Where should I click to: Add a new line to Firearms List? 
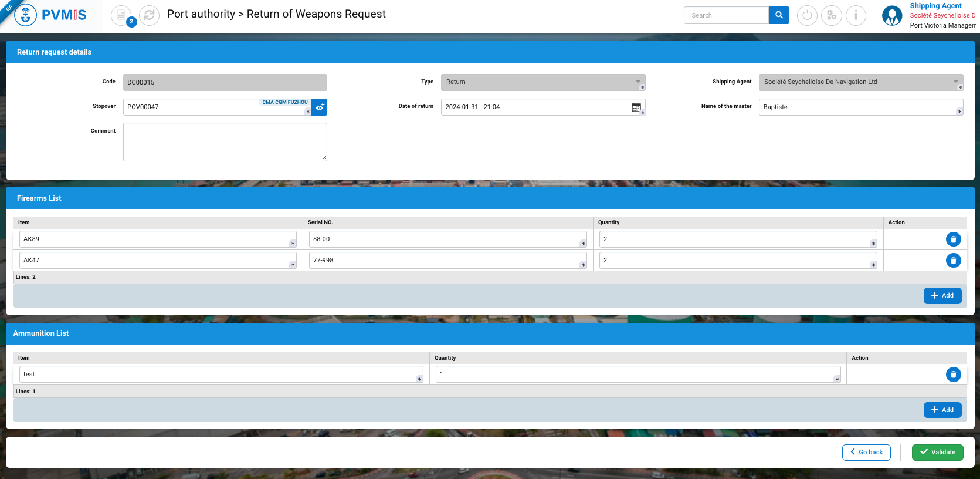point(942,296)
